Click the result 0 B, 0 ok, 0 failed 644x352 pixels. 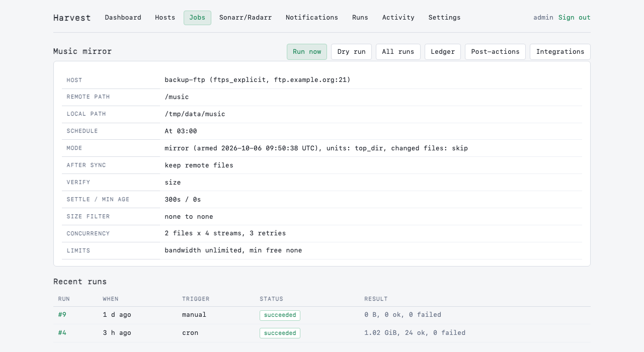403,315
